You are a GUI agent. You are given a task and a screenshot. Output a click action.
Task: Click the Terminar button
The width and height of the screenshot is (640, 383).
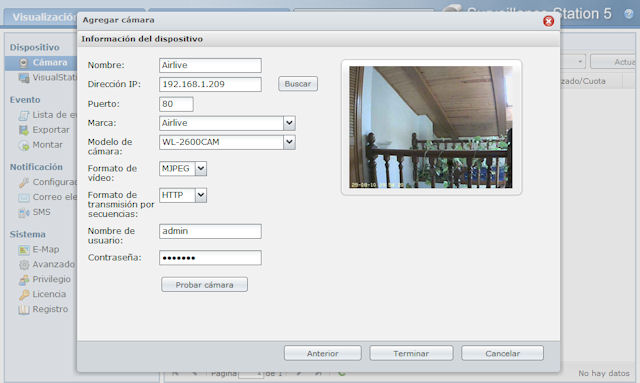tap(411, 353)
